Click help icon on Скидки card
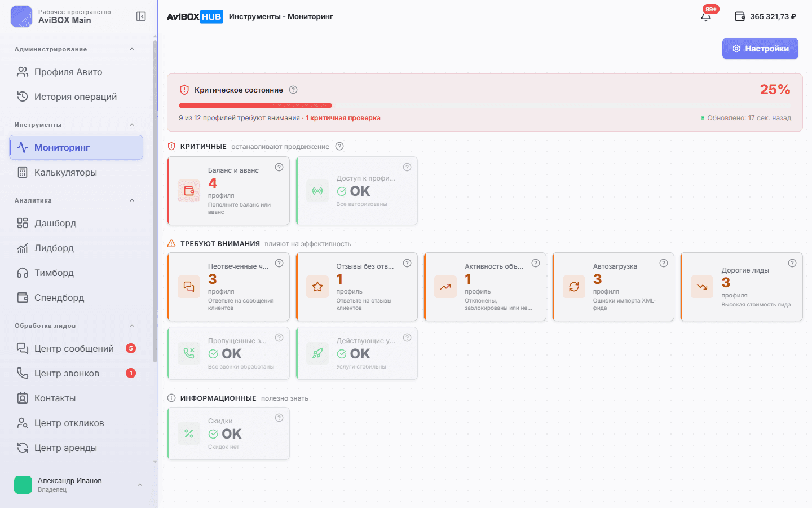This screenshot has height=508, width=812. click(279, 418)
